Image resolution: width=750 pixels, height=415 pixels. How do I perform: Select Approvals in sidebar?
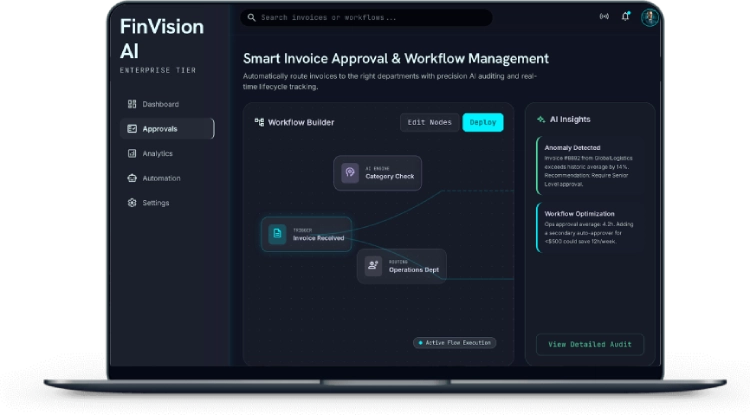pyautogui.click(x=166, y=129)
